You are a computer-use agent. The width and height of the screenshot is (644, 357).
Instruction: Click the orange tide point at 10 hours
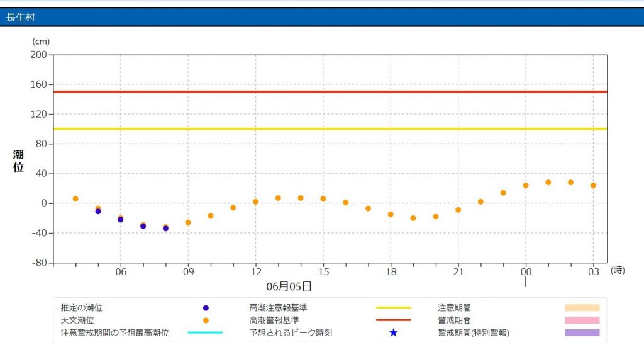pyautogui.click(x=211, y=216)
